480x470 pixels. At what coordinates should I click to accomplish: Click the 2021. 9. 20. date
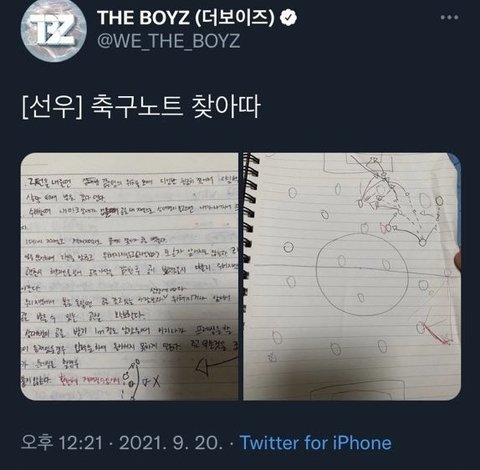tap(171, 443)
